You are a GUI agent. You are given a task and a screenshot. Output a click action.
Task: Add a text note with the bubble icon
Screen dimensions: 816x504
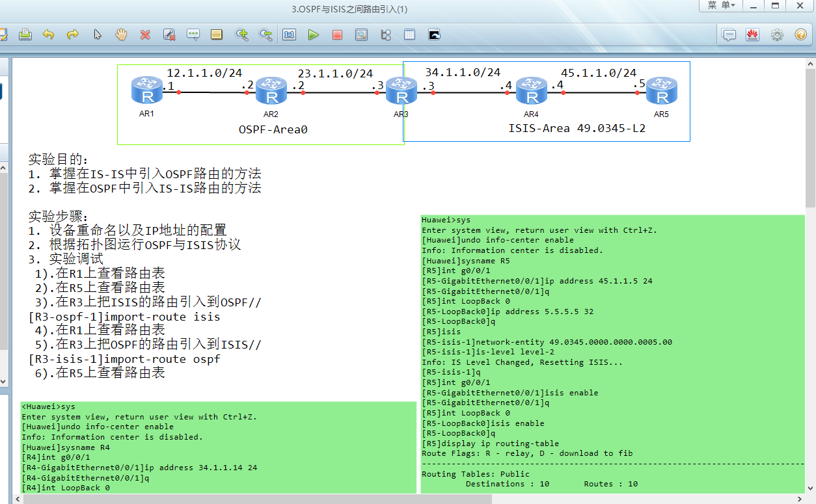click(193, 35)
